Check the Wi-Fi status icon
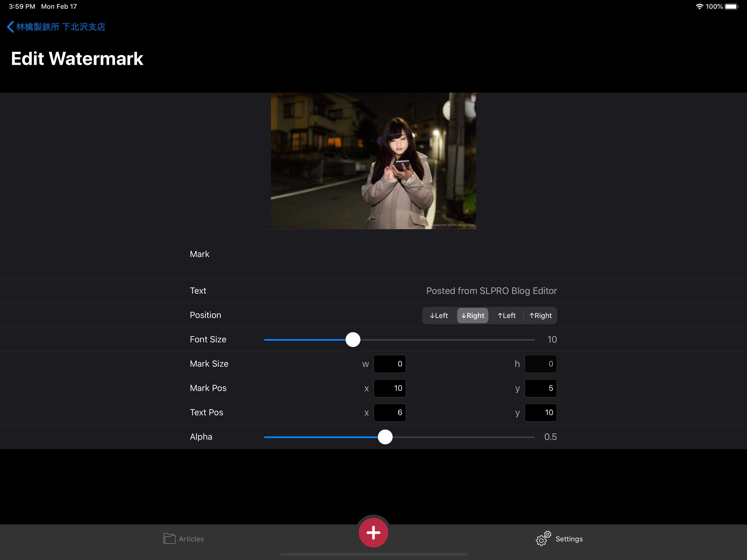The width and height of the screenshot is (747, 560). 699,6
